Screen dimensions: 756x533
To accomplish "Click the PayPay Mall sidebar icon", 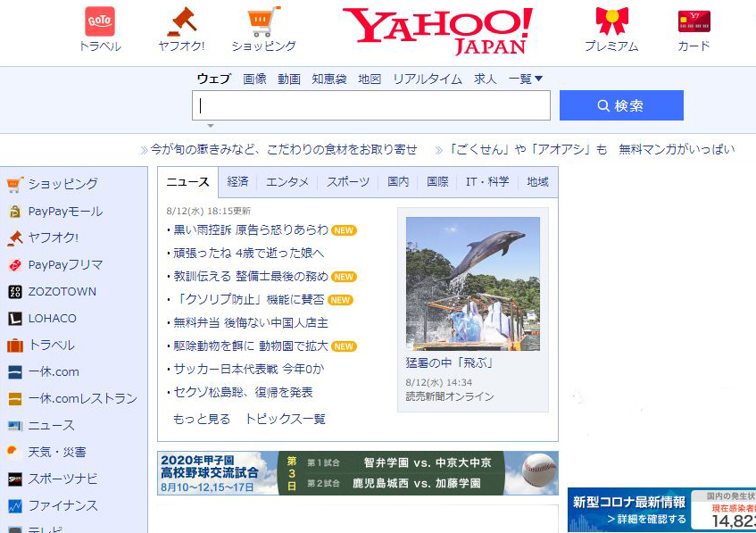I will (x=14, y=212).
